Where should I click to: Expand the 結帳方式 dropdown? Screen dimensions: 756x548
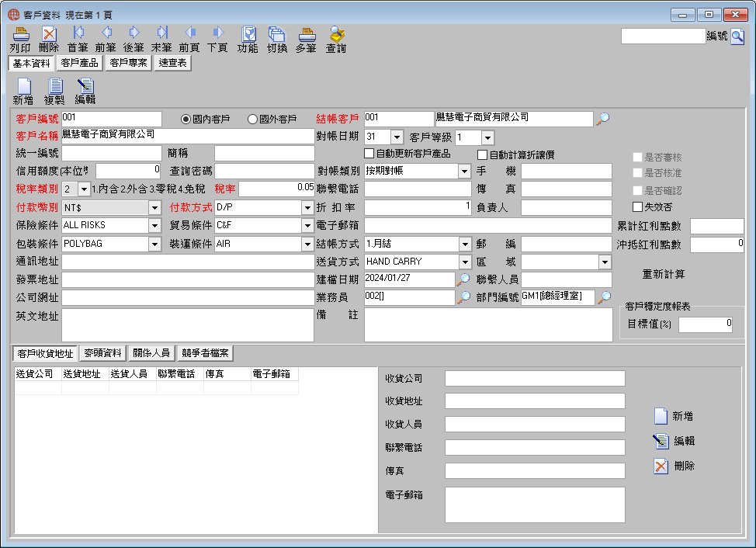(465, 245)
